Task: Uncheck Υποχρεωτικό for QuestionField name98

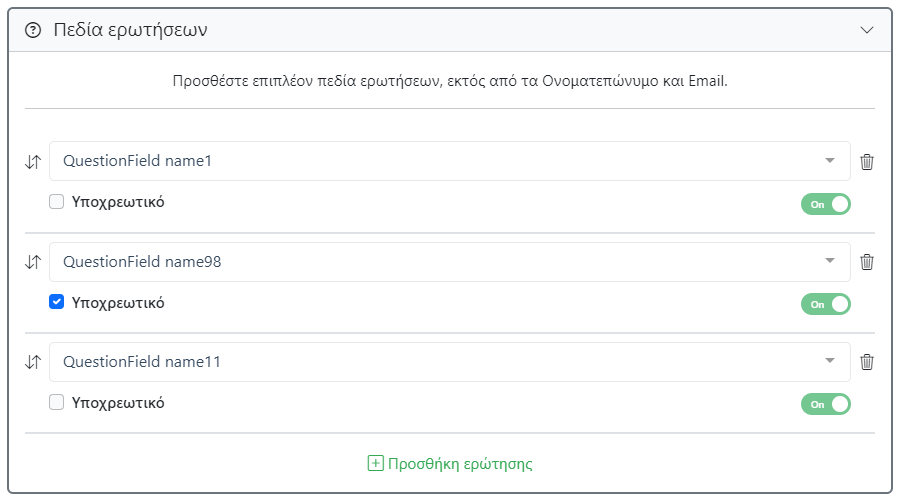Action: tap(57, 302)
